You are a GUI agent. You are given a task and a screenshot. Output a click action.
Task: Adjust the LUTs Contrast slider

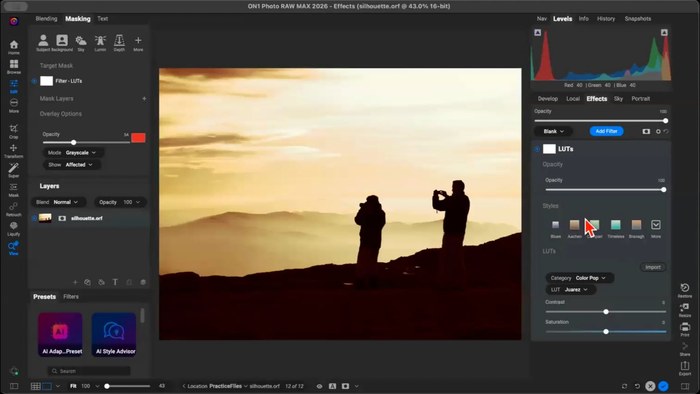pos(606,311)
